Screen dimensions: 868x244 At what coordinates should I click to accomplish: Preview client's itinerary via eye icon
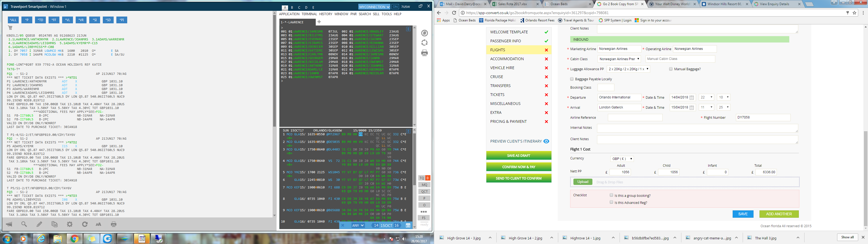(546, 141)
